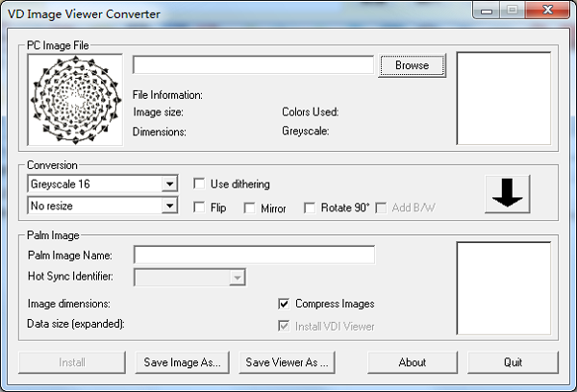577x392 pixels.
Task: Toggle the Flip checkbox
Action: [199, 208]
